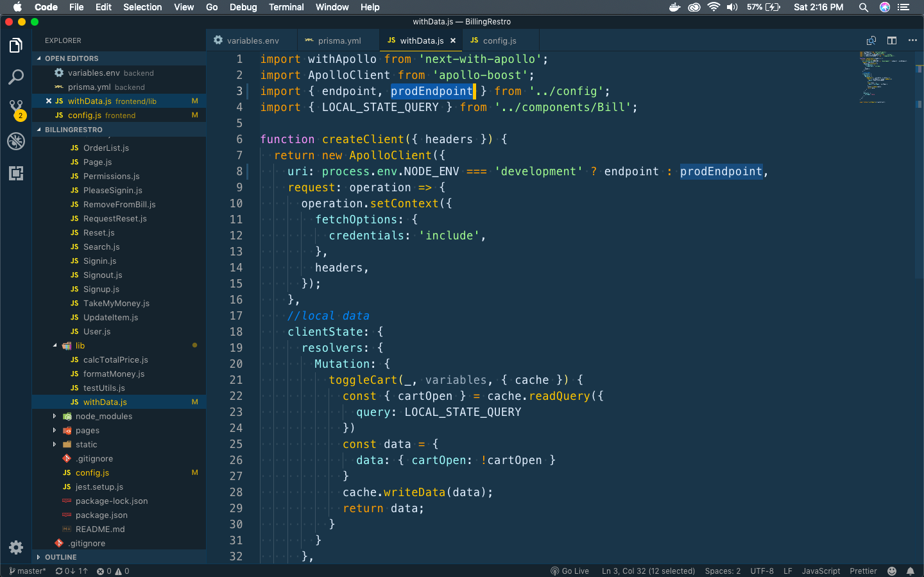This screenshot has height=577, width=924.
Task: Open package.json in the file tree
Action: 119,515
